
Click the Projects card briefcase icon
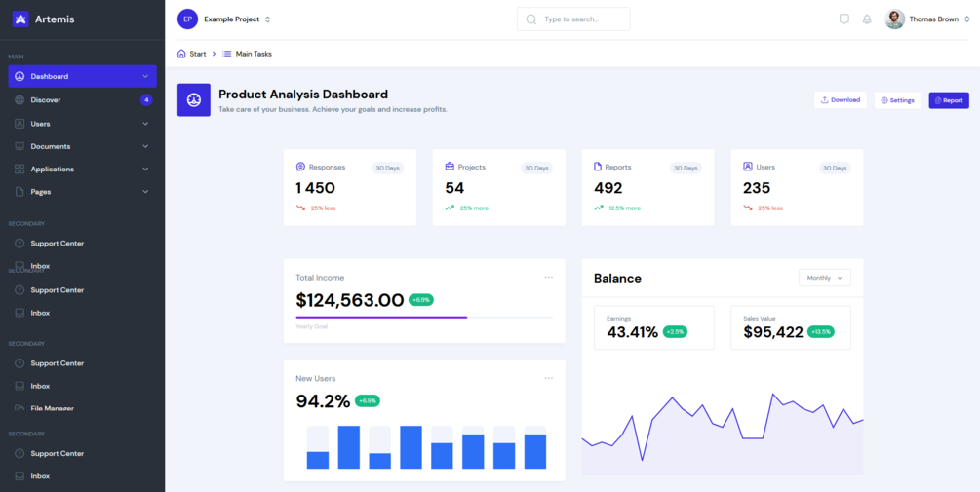pos(450,167)
